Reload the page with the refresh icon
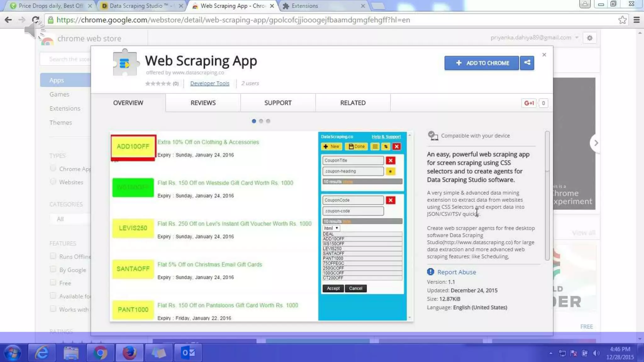The image size is (644, 362). 36,20
